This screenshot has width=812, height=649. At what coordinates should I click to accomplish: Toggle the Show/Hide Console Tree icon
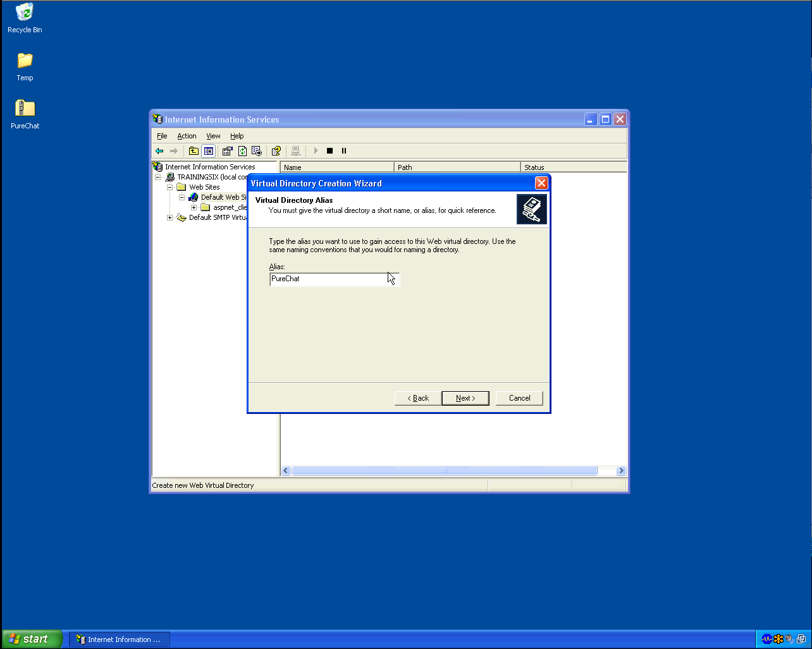pos(208,151)
